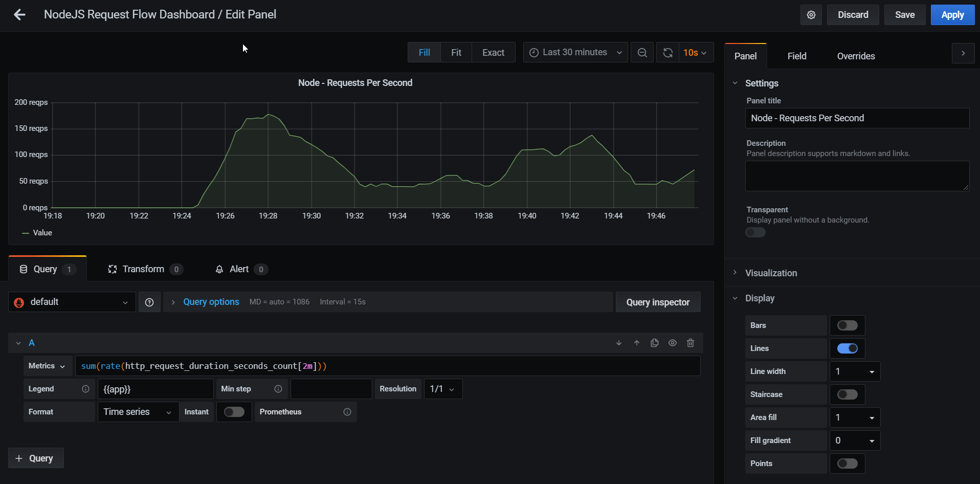Open the dashboard settings gear icon
Image resolution: width=980 pixels, height=484 pixels.
pos(811,15)
